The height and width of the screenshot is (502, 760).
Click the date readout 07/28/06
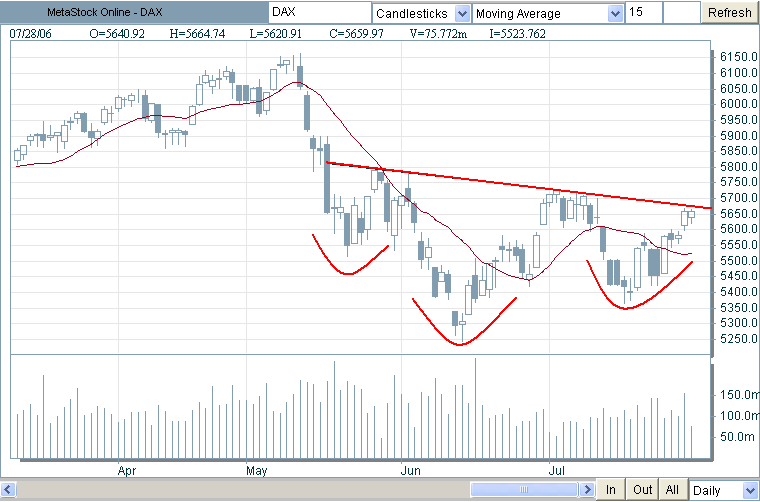point(31,34)
